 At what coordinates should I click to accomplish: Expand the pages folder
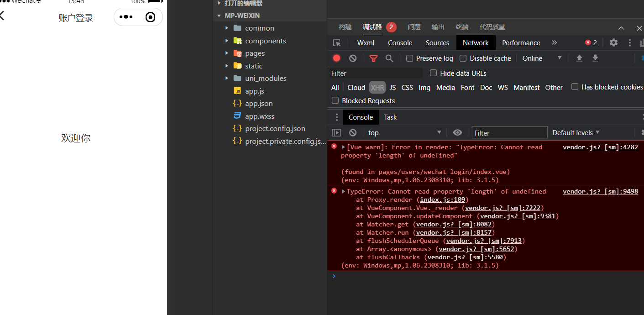(227, 53)
